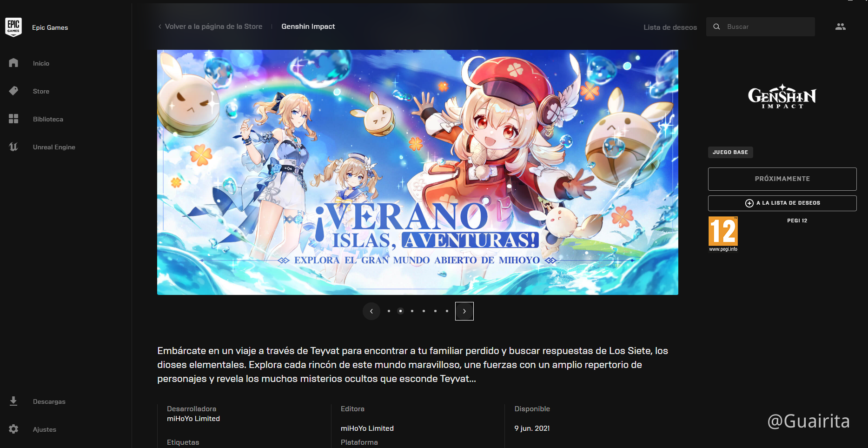This screenshot has width=868, height=448.
Task: Open the Biblioteca grid icon
Action: 13,119
